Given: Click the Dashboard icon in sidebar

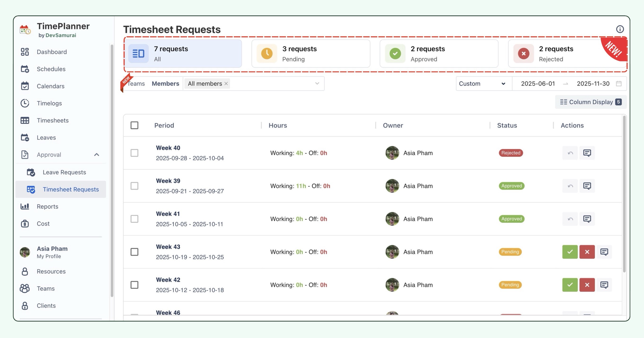Looking at the screenshot, I should [25, 52].
